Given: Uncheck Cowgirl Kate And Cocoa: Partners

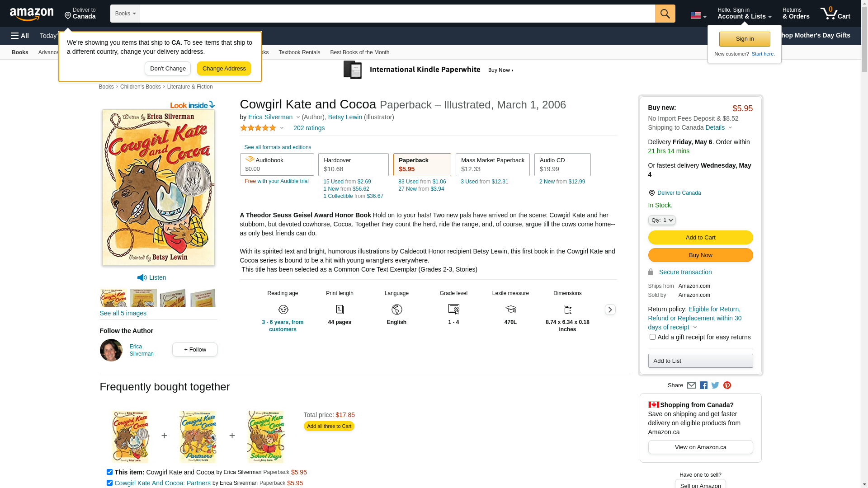Looking at the screenshot, I should [x=109, y=483].
